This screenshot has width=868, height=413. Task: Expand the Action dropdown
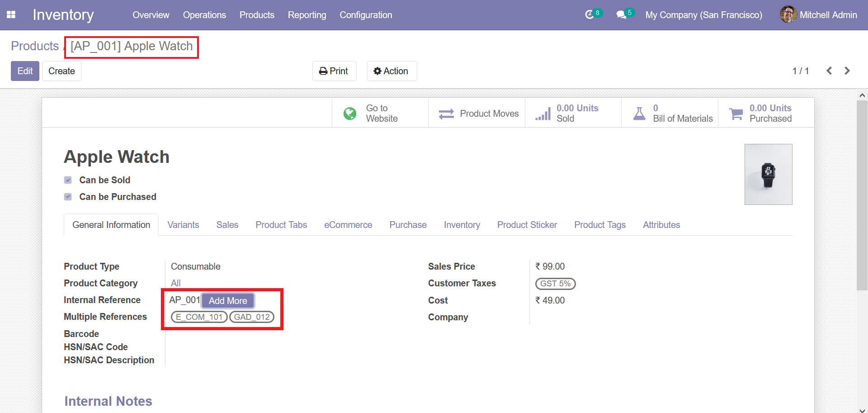[x=391, y=71]
